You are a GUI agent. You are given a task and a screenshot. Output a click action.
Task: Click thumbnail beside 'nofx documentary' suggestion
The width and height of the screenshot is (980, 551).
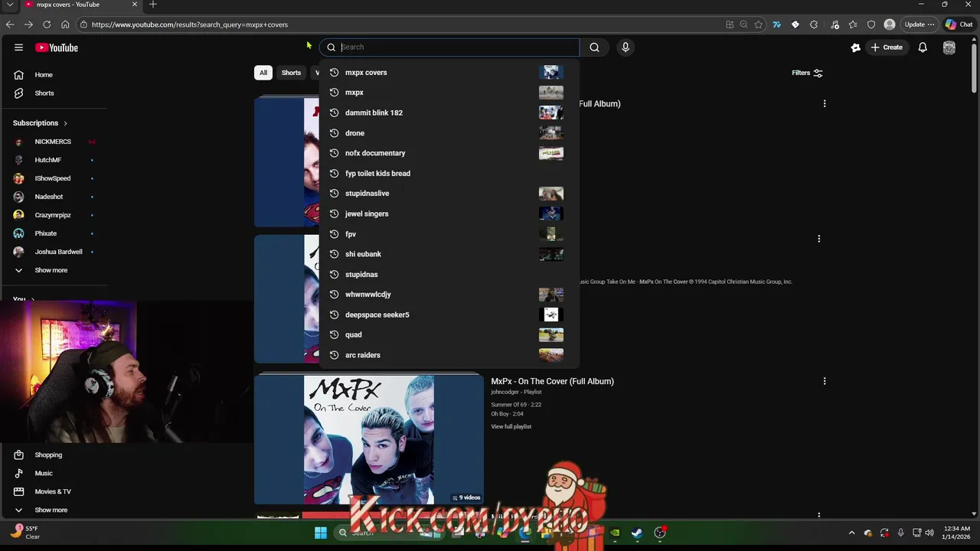pyautogui.click(x=551, y=153)
